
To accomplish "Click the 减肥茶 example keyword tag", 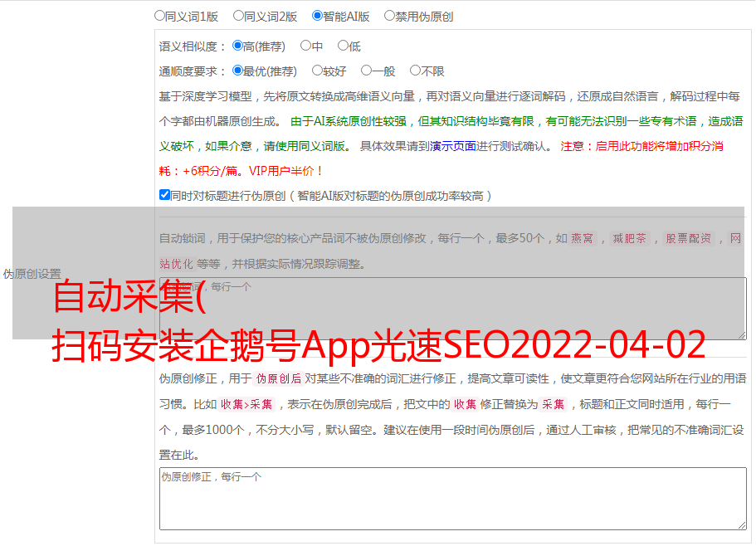I will [629, 238].
